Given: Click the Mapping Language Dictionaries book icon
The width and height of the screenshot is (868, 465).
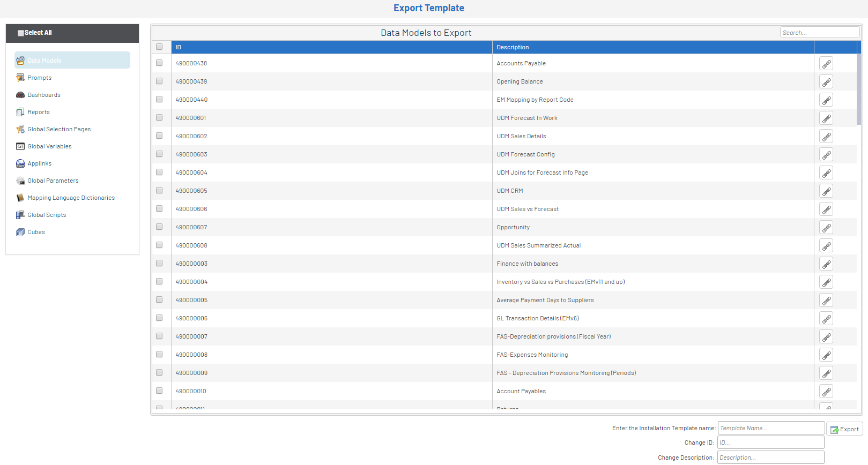Looking at the screenshot, I should tap(20, 198).
